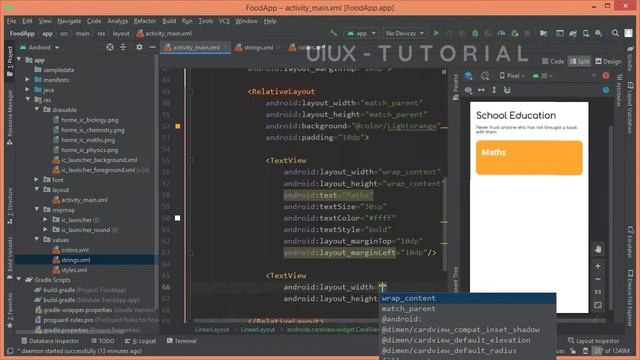The width and height of the screenshot is (640, 360).
Task: Open the Navigate menu
Action: point(69,21)
